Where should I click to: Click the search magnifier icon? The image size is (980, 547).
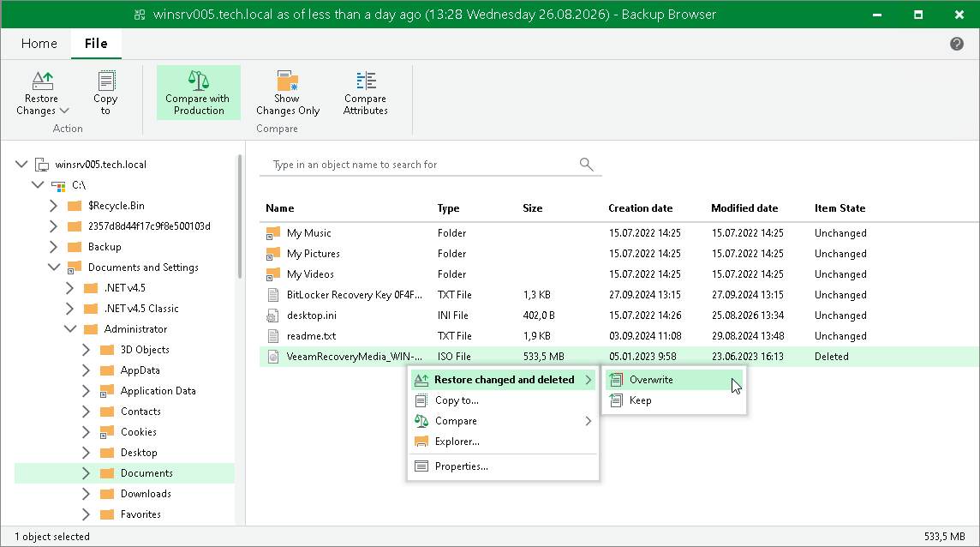pos(586,164)
